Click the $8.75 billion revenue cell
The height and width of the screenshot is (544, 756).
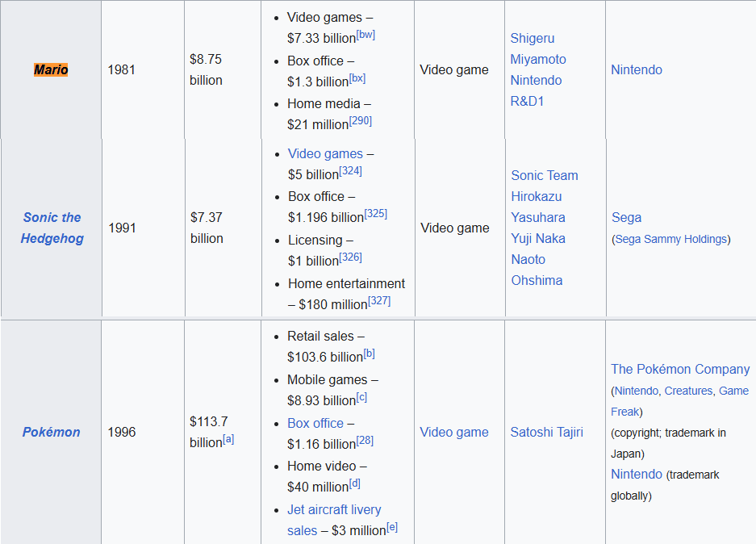point(222,70)
